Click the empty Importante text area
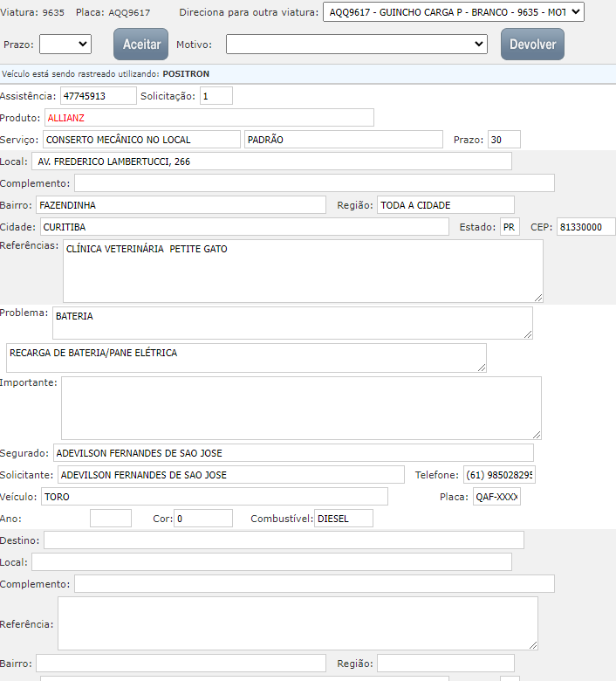 pyautogui.click(x=301, y=408)
